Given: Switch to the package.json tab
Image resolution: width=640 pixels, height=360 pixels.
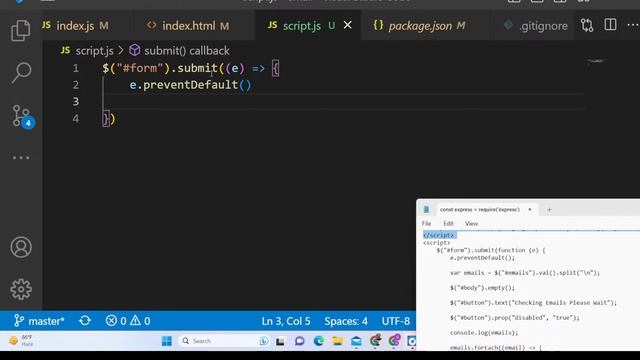Looking at the screenshot, I should [x=420, y=26].
